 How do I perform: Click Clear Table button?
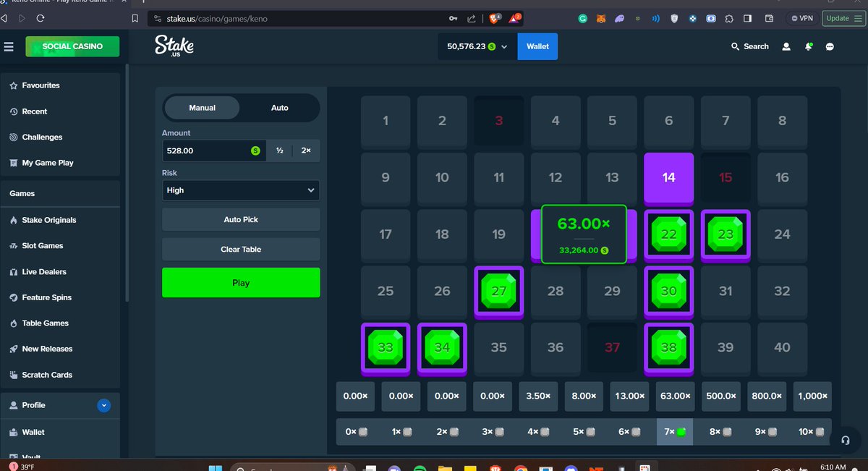coord(241,250)
